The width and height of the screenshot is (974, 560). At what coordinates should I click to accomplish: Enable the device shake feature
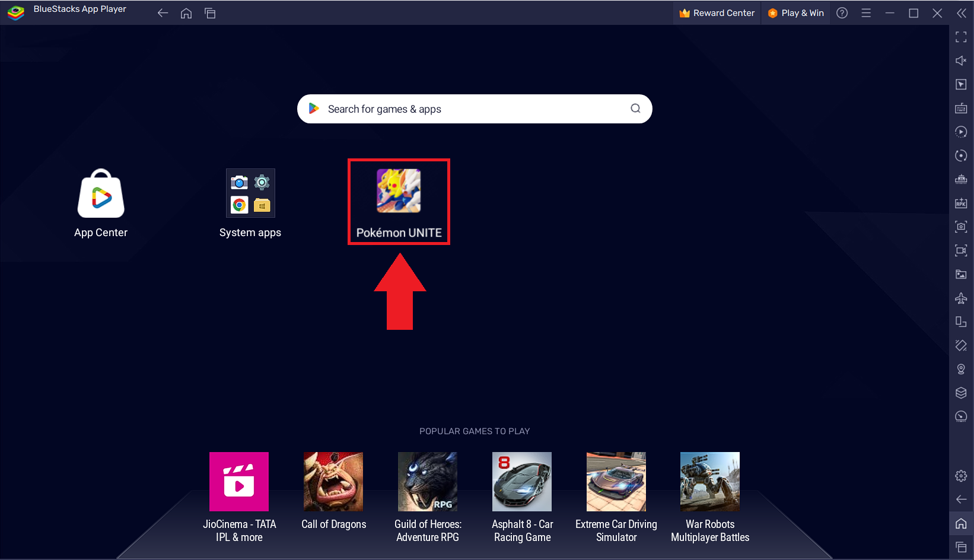[961, 345]
